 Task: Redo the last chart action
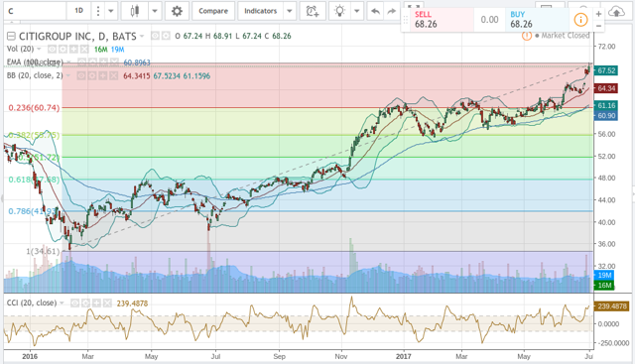click(391, 11)
